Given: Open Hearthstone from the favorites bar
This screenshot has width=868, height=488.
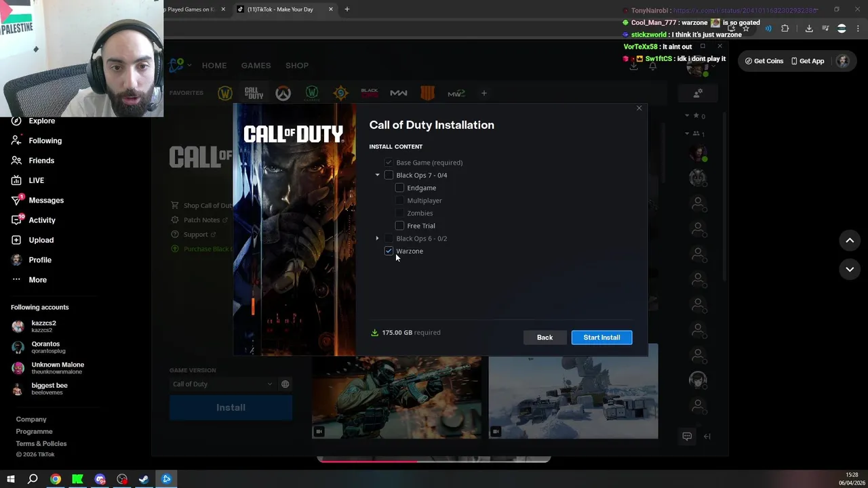Looking at the screenshot, I should pyautogui.click(x=340, y=94).
